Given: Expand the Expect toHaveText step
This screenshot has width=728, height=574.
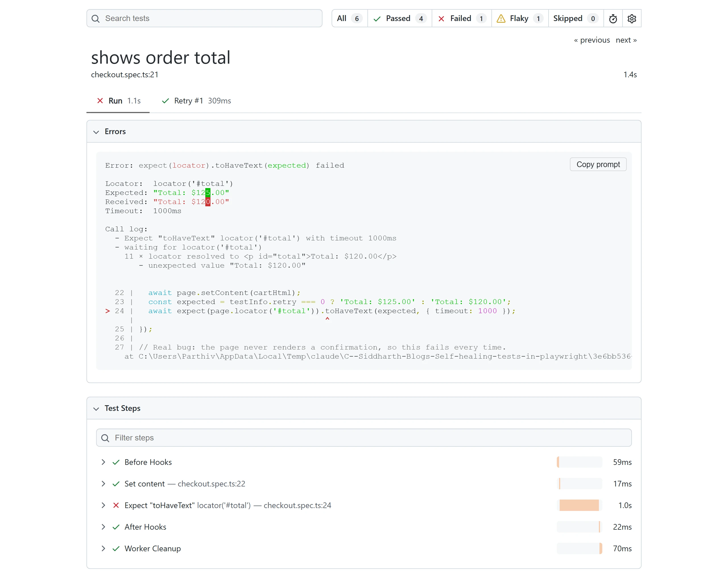Looking at the screenshot, I should click(103, 505).
